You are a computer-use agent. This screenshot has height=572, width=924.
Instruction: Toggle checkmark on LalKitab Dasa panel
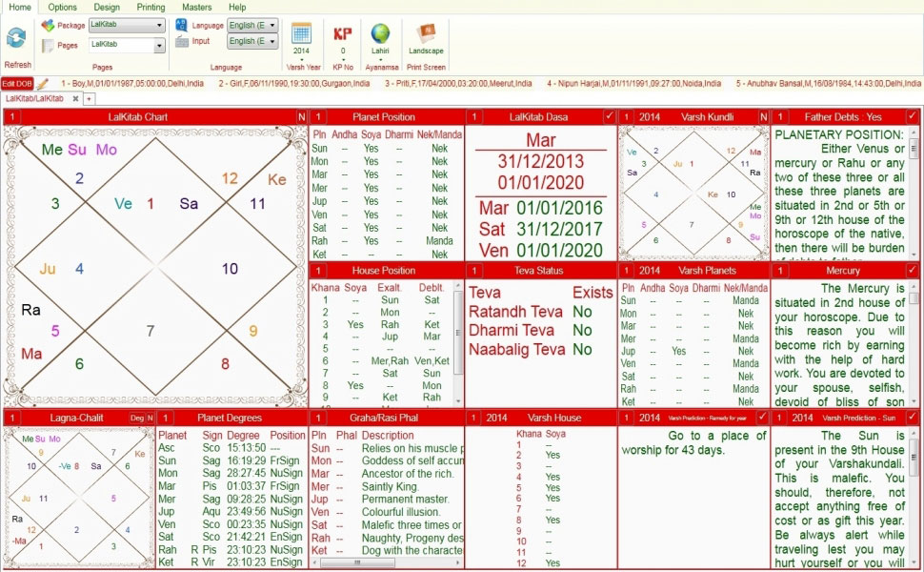[610, 116]
